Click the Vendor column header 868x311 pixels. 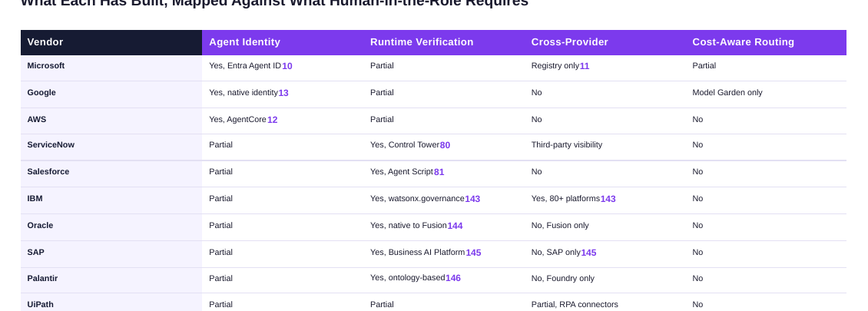coord(111,42)
